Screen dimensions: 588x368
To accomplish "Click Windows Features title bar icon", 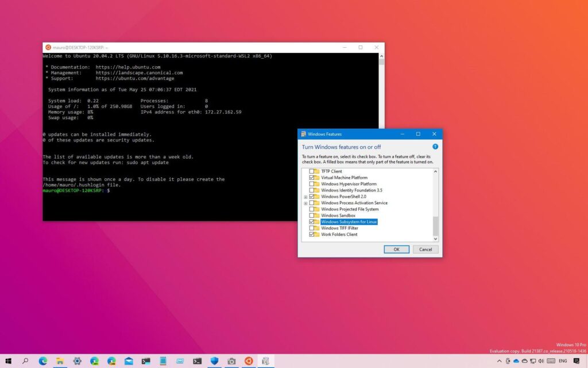I will 303,134.
